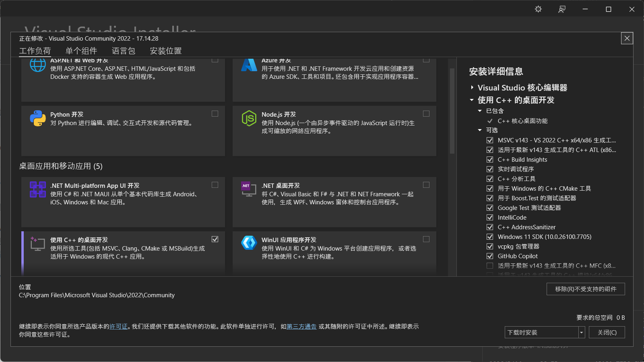This screenshot has height=362, width=644.
Task: Uncheck C++ AddressSanitizer component
Action: tap(490, 227)
